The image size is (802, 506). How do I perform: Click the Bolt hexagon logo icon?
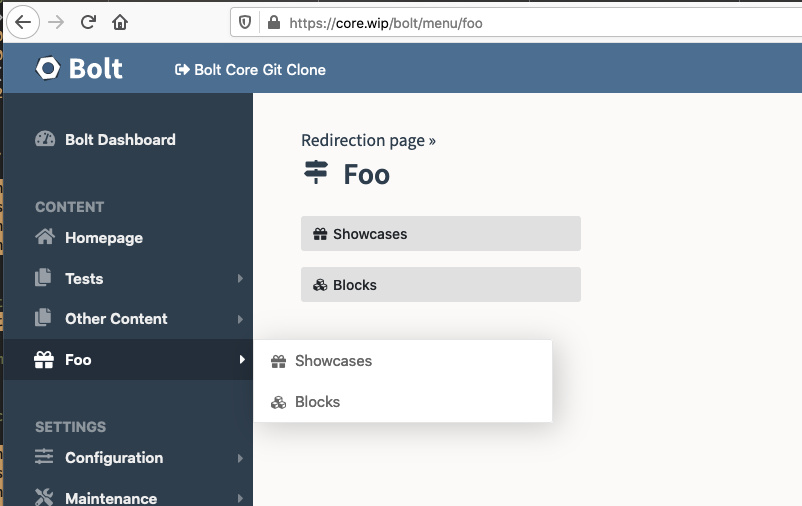coord(48,68)
